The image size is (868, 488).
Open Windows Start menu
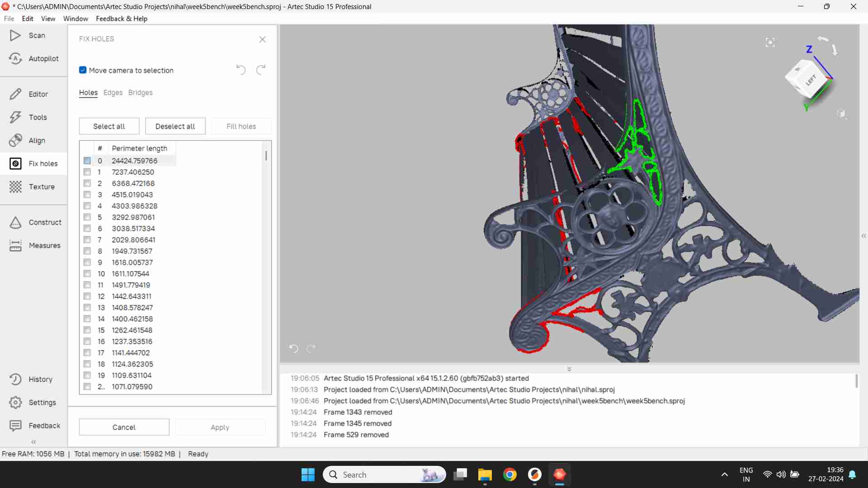pyautogui.click(x=308, y=474)
